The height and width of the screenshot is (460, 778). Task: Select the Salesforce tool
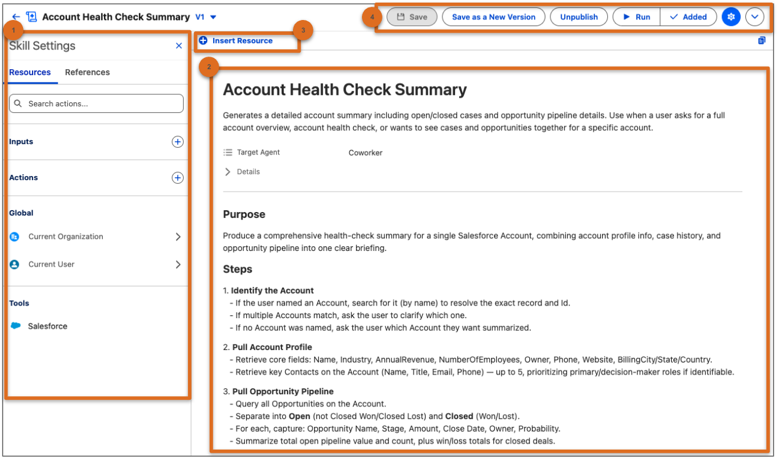point(48,326)
